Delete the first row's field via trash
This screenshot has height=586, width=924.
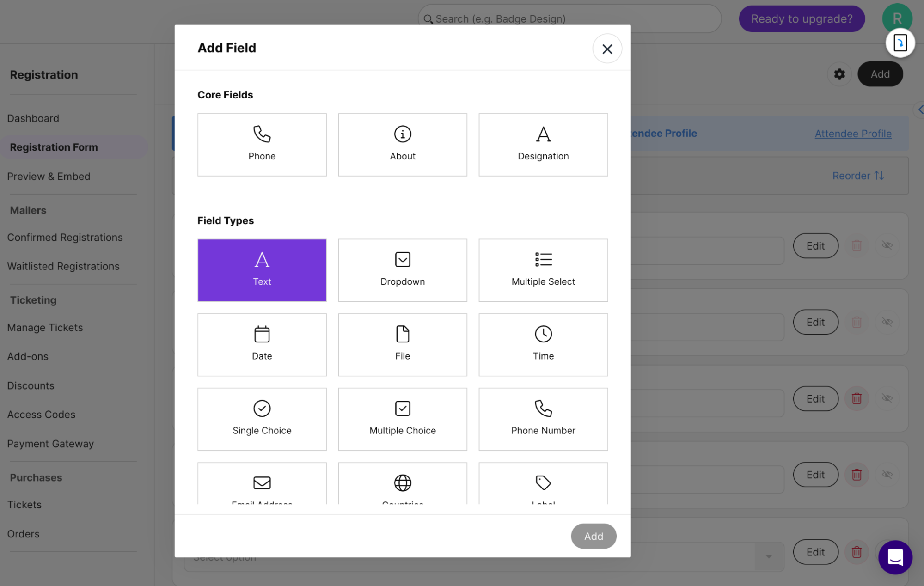857,246
